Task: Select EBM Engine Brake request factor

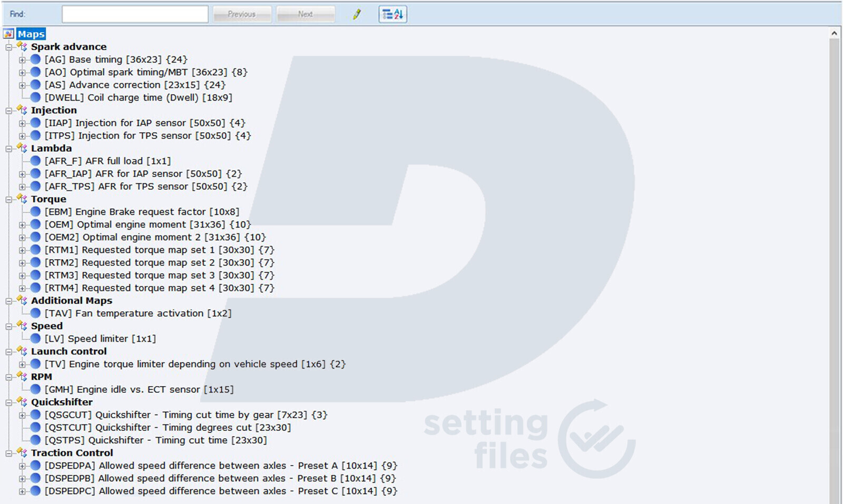Action: coord(141,212)
